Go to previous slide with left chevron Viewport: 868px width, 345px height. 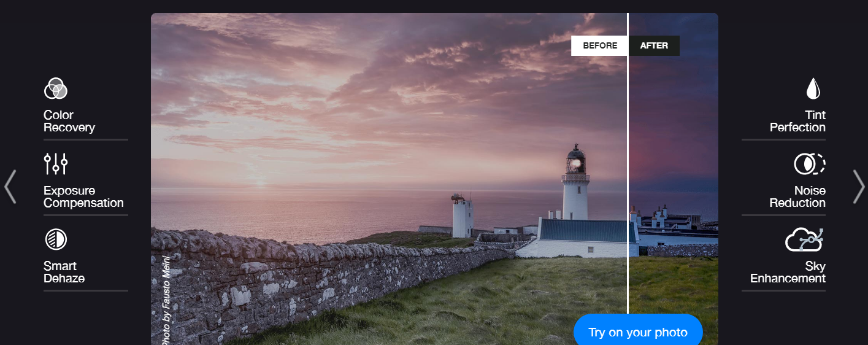10,187
